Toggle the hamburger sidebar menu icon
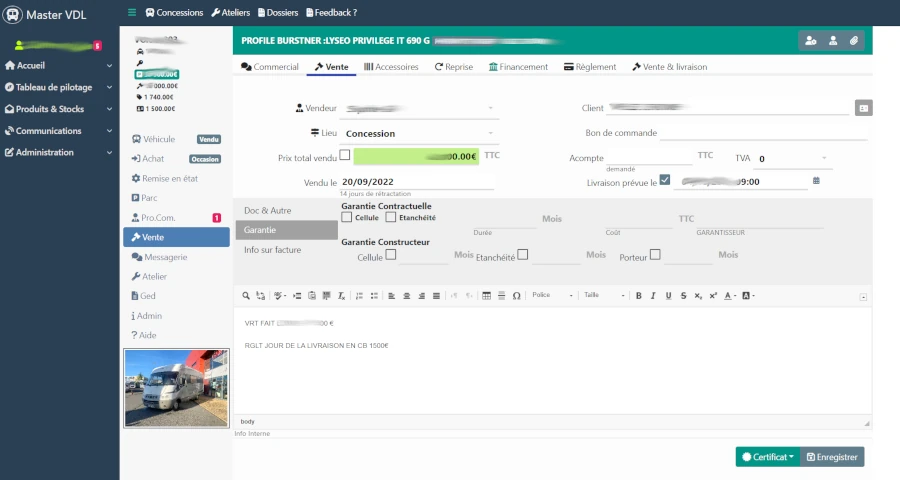900x480 pixels. coord(132,13)
